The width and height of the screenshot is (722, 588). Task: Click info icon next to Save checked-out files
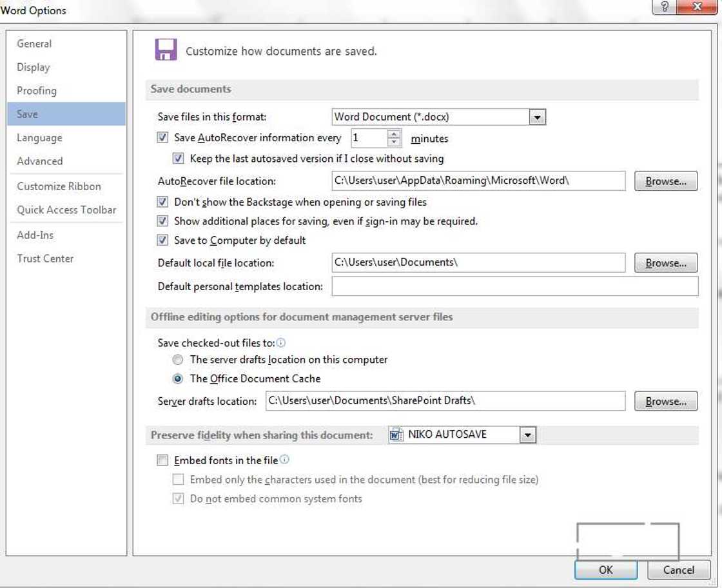tap(280, 343)
